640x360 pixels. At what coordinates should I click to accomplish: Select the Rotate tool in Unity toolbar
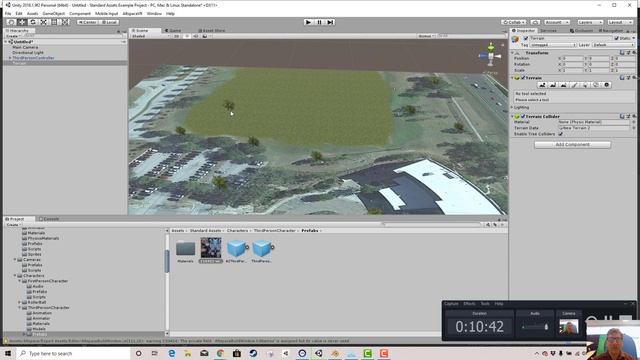[33, 22]
